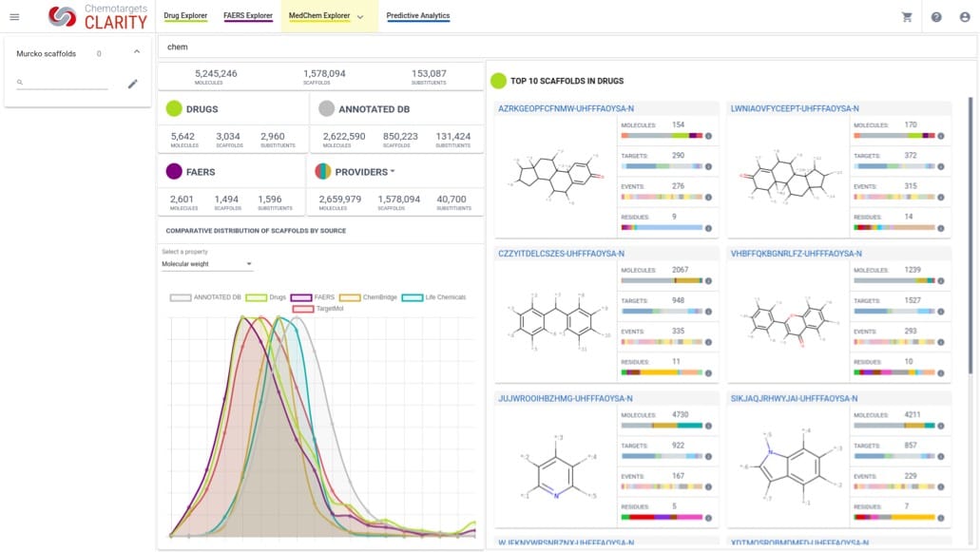The width and height of the screenshot is (980, 552).
Task: Click the shopping cart icon
Action: click(x=907, y=15)
